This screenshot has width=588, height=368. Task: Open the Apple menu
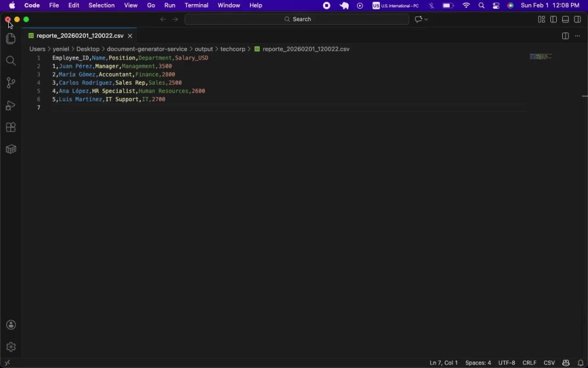point(12,5)
